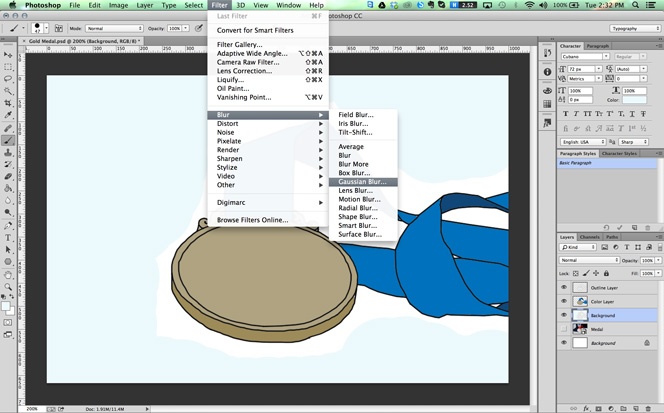Click the layer effects fx icon
Image resolution: width=664 pixels, height=413 pixels.
tap(584, 406)
